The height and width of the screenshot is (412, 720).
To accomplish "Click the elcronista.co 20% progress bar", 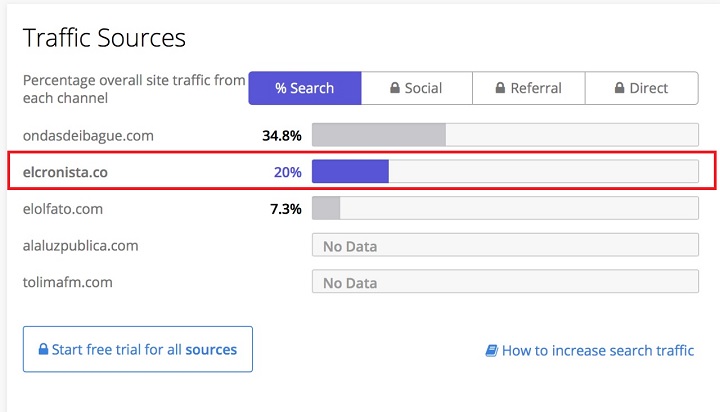I will [x=505, y=172].
